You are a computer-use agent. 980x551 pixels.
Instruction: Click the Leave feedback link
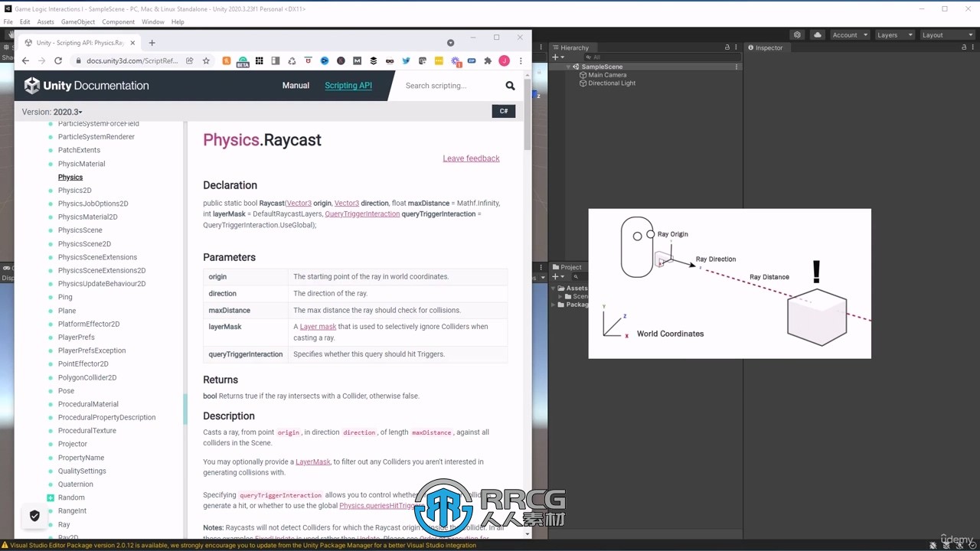coord(471,158)
